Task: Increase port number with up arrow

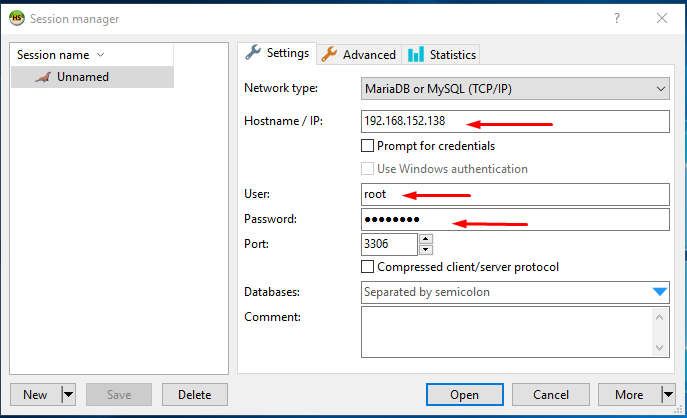Action: tap(425, 239)
